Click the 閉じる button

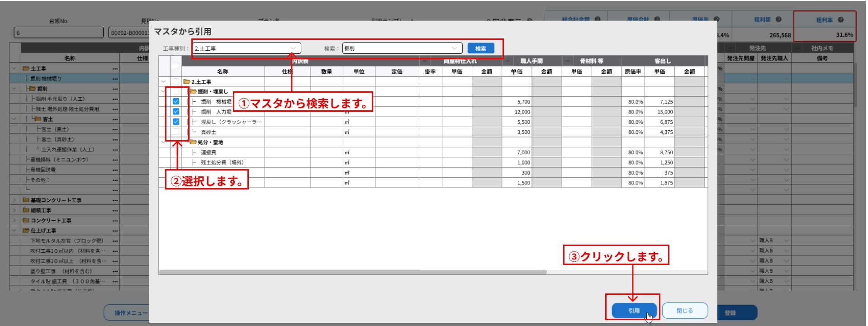coord(685,311)
